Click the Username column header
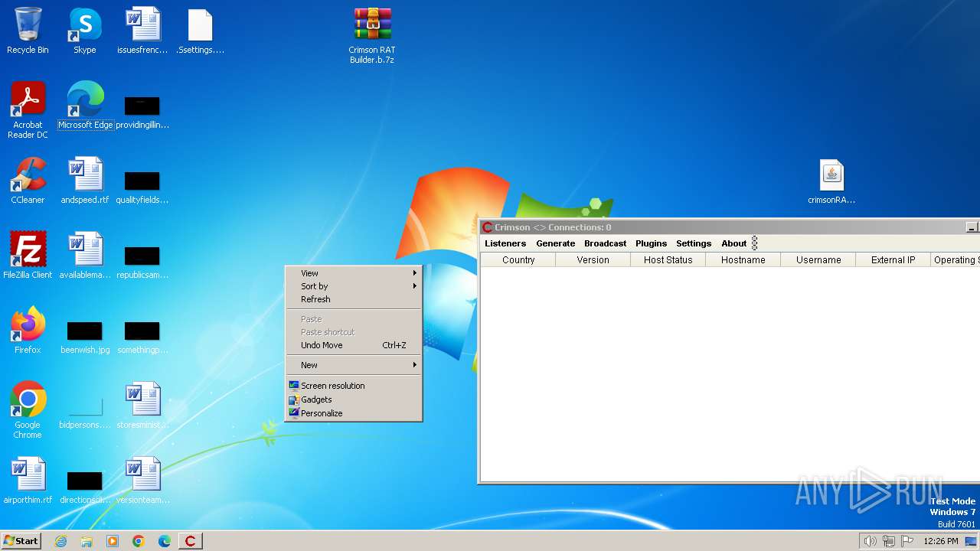This screenshot has width=980, height=551. (818, 260)
